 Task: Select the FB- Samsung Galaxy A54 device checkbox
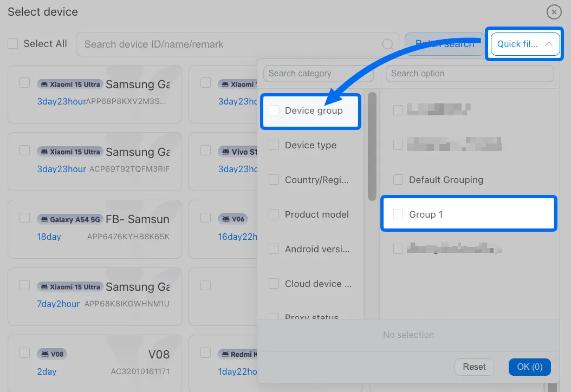[25, 218]
